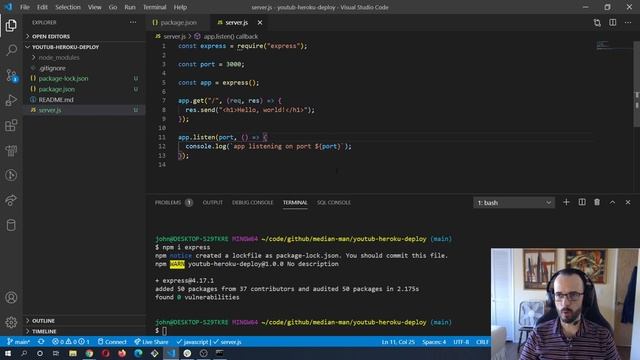Open the File menu

tap(25, 7)
